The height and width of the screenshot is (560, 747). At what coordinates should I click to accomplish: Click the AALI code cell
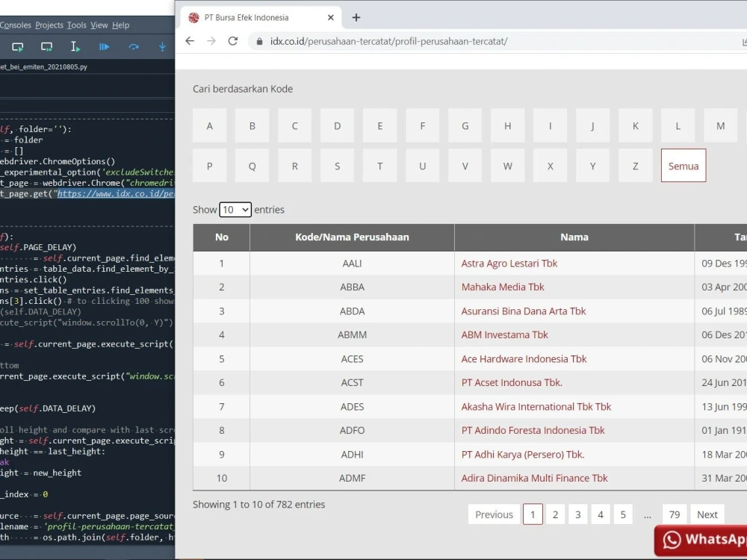352,264
